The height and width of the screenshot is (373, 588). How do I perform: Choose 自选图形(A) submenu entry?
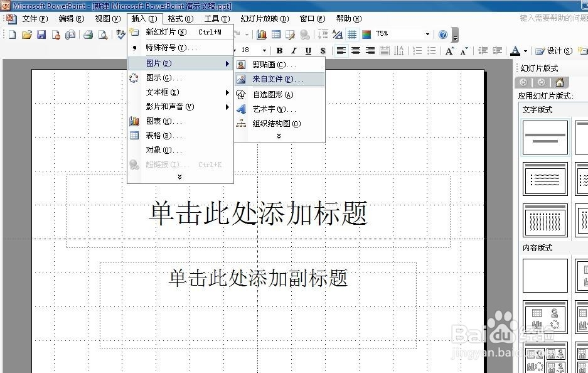[280, 95]
